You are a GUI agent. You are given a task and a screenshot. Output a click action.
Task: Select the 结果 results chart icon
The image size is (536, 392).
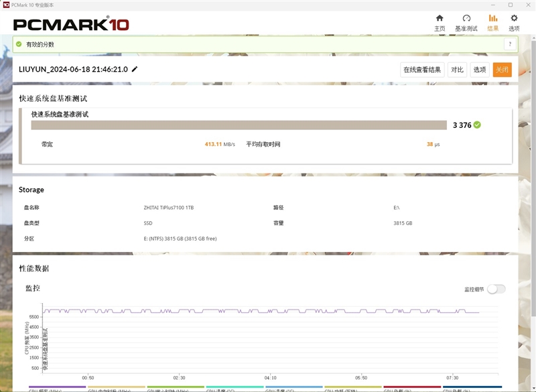click(492, 18)
